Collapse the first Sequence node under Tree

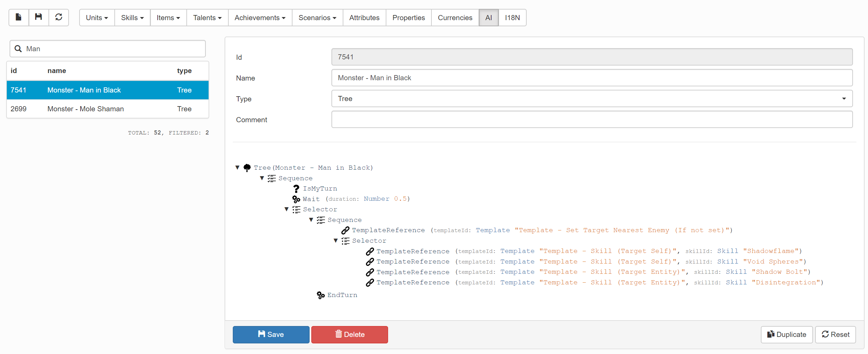point(262,178)
